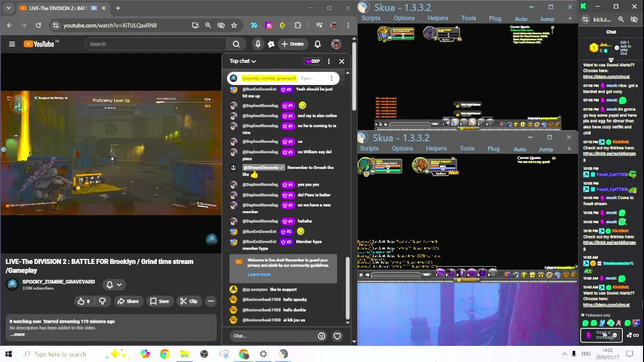
Task: Open Chrome tab search dropdown arrow
Action: (x=8, y=8)
